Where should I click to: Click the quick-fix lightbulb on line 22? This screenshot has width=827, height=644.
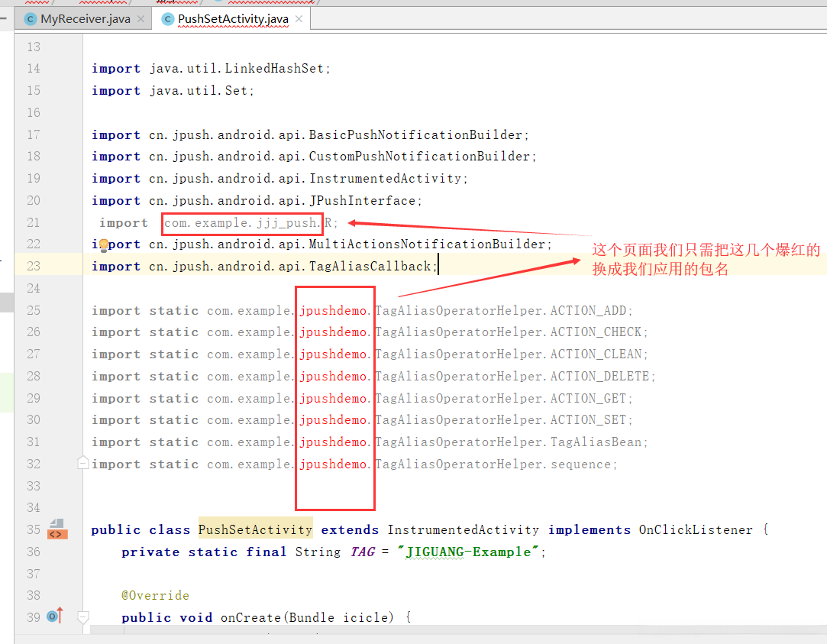[x=104, y=244]
